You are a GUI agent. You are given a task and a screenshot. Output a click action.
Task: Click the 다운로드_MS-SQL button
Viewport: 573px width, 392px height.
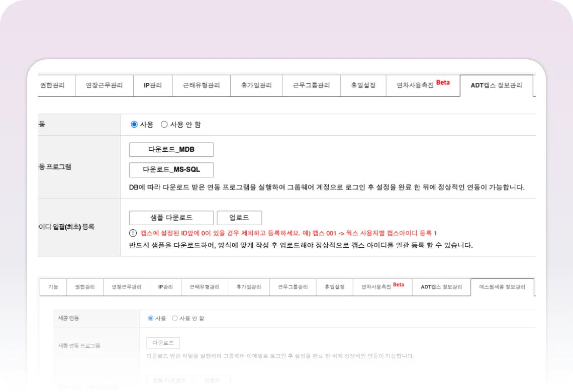click(171, 170)
